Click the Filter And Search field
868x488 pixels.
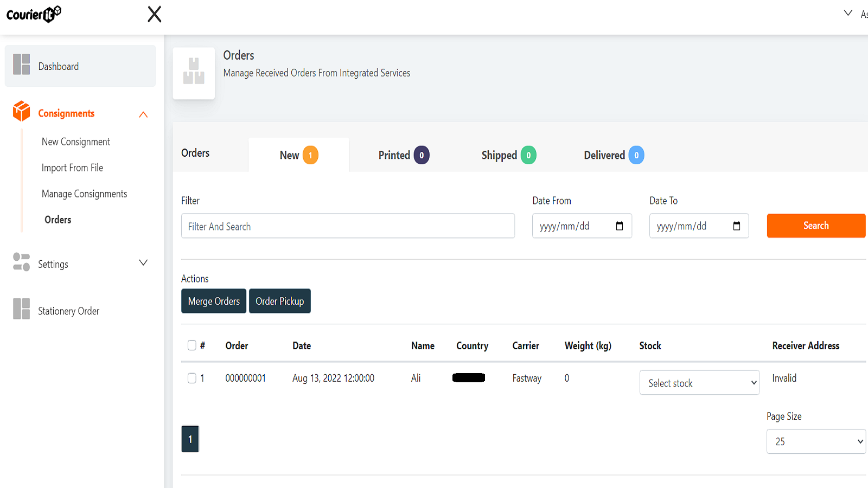pyautogui.click(x=348, y=226)
